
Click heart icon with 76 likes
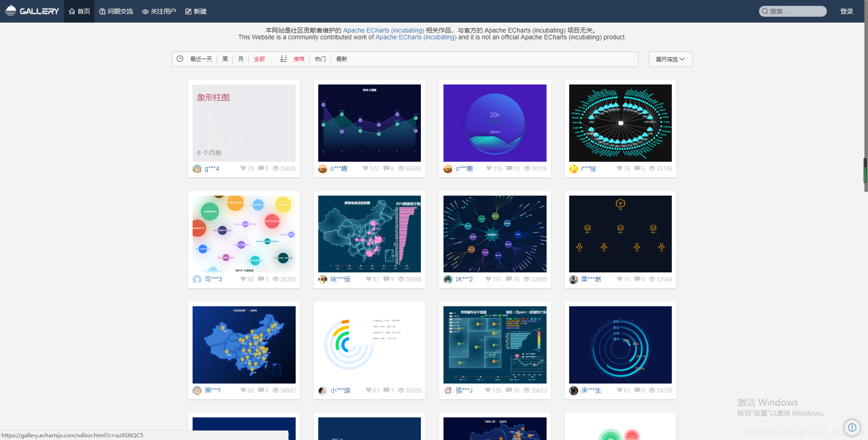coord(620,169)
